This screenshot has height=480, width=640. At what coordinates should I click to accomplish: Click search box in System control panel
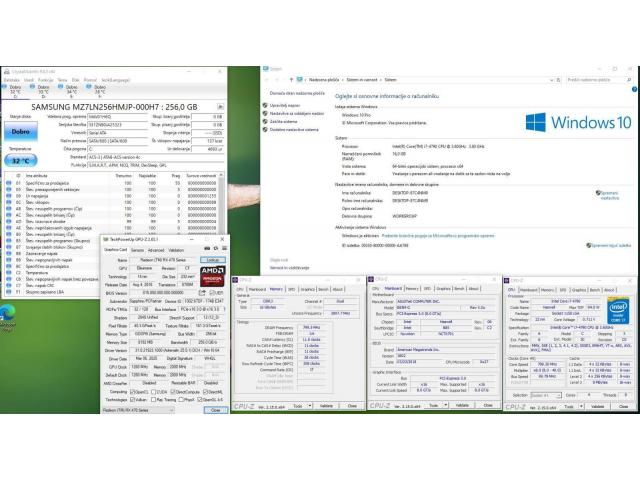click(599, 80)
